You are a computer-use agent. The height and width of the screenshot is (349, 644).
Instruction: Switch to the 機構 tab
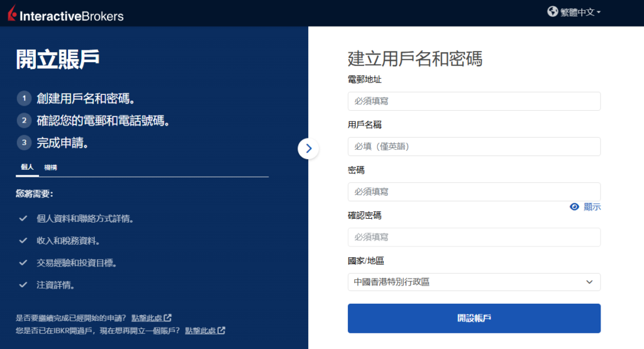point(50,167)
